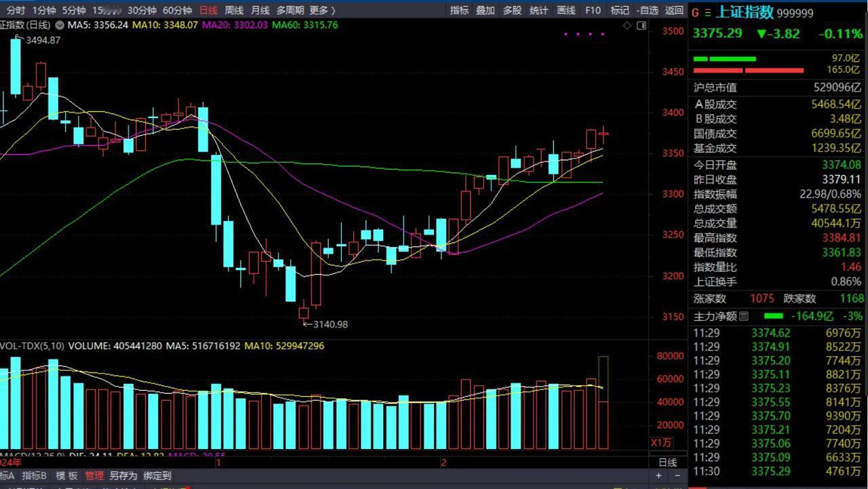Select the 60分钟 period tab

tap(178, 10)
